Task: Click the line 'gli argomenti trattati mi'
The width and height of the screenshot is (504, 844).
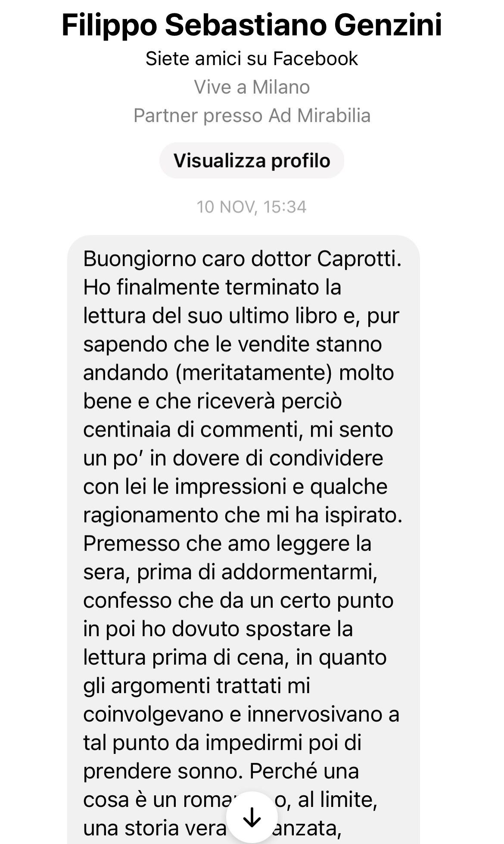Action: point(196,686)
